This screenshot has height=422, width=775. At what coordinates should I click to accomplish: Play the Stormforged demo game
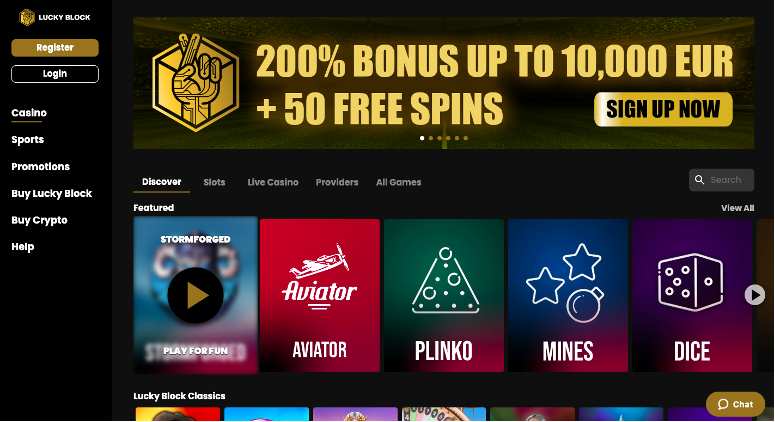point(195,295)
